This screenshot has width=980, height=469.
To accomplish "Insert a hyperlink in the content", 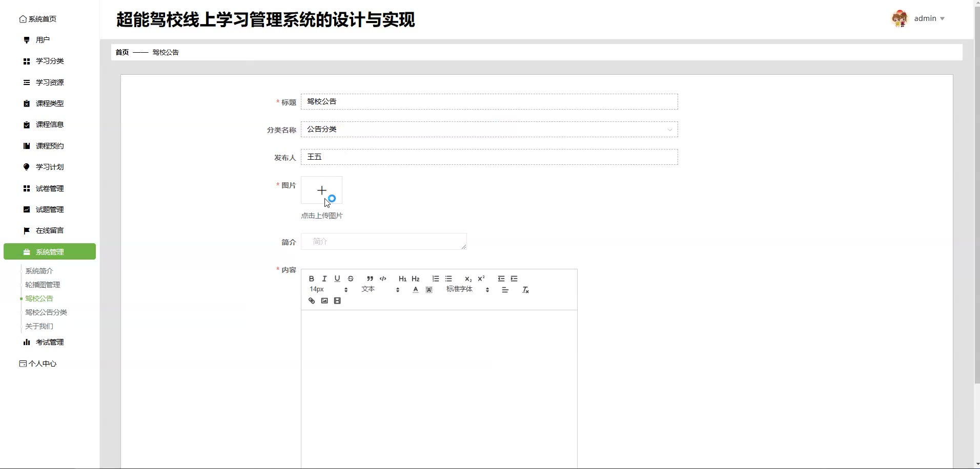I will (311, 301).
